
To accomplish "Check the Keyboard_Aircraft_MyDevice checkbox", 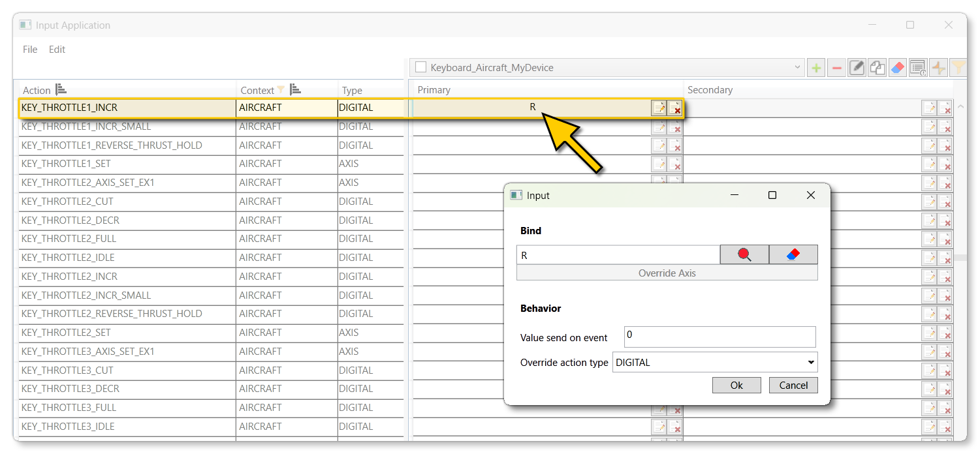I will click(x=421, y=67).
